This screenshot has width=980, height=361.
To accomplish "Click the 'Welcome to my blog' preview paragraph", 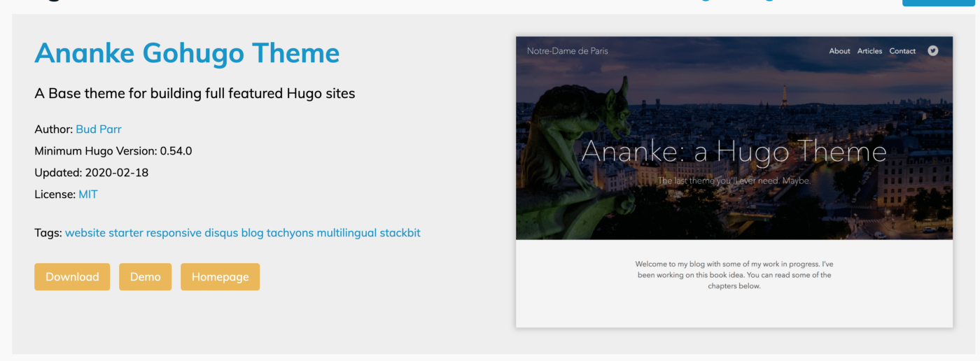I will click(x=734, y=275).
